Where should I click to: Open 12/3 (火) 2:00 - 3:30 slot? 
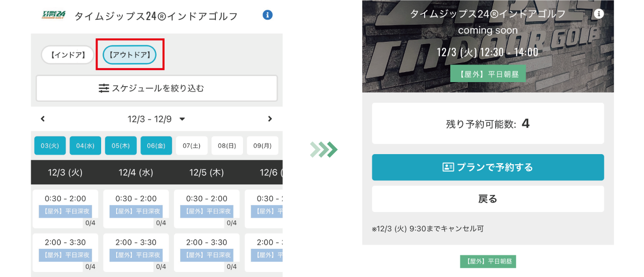(65, 253)
